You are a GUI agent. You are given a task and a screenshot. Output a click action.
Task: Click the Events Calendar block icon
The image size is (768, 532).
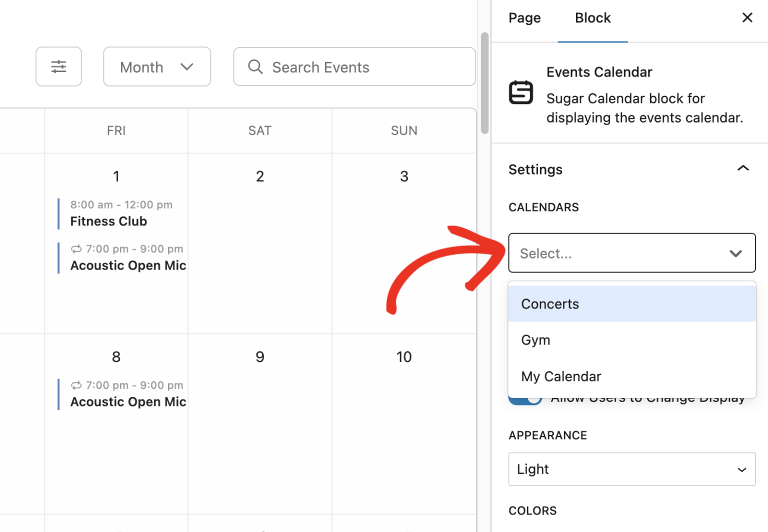click(x=521, y=92)
